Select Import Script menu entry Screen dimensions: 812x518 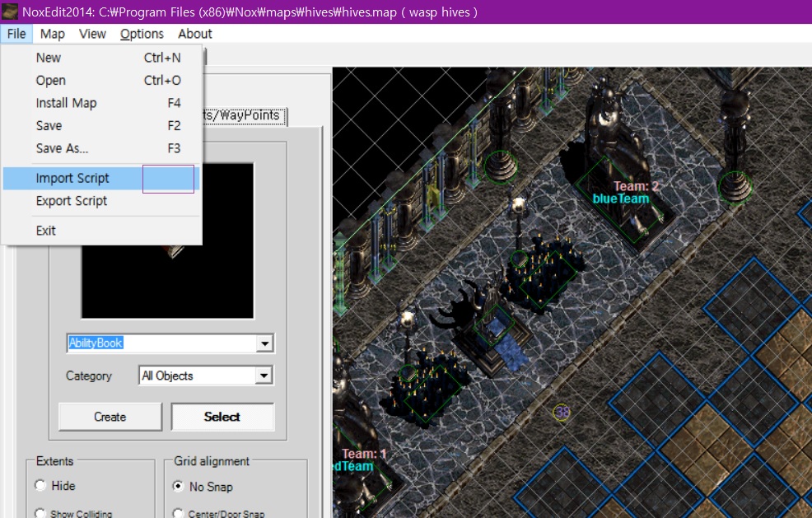101,178
